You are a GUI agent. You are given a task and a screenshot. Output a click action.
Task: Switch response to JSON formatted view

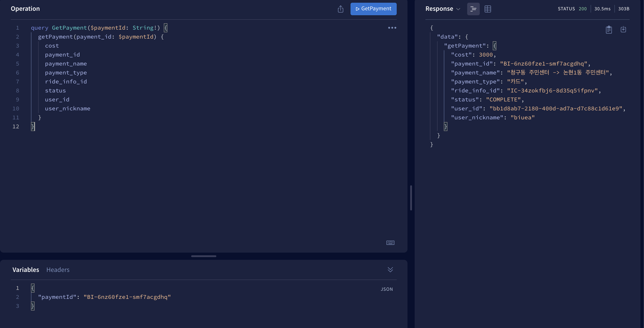click(x=473, y=9)
